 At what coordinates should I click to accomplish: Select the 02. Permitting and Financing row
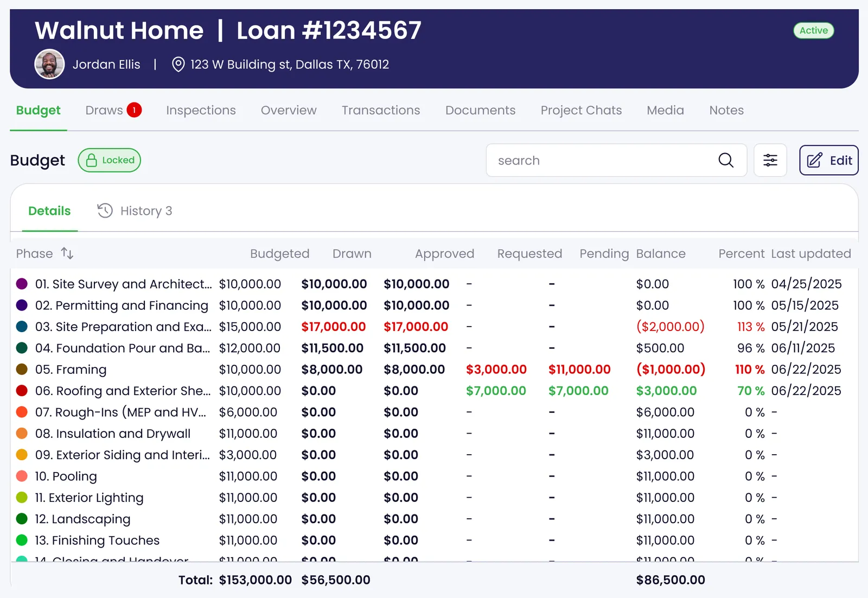tap(434, 306)
